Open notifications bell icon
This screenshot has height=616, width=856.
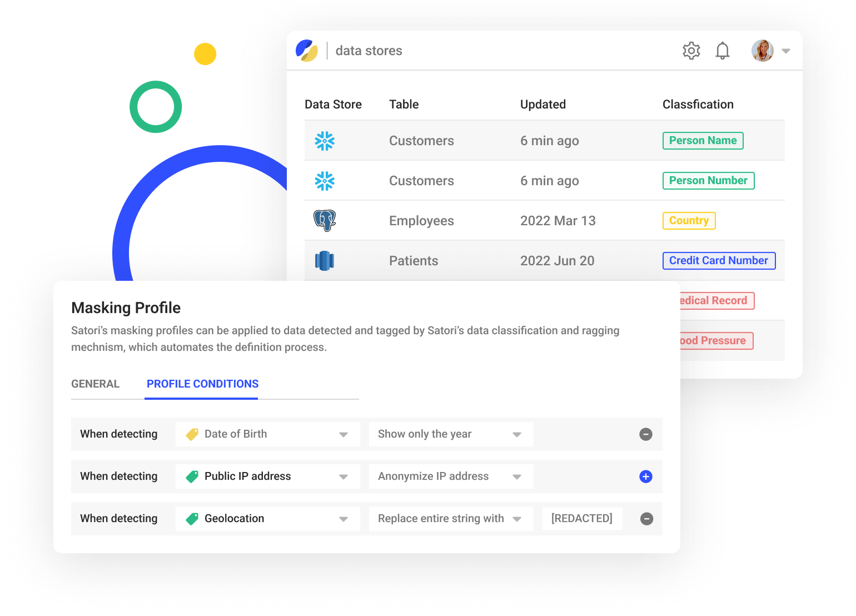click(x=723, y=51)
